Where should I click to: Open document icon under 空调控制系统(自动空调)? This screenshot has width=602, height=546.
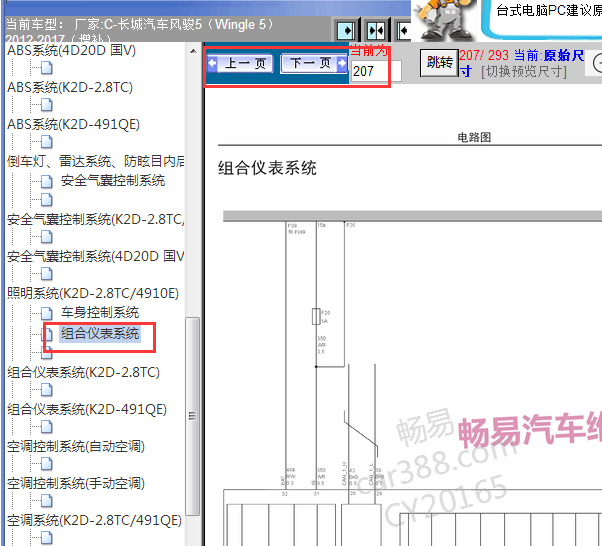click(x=47, y=464)
